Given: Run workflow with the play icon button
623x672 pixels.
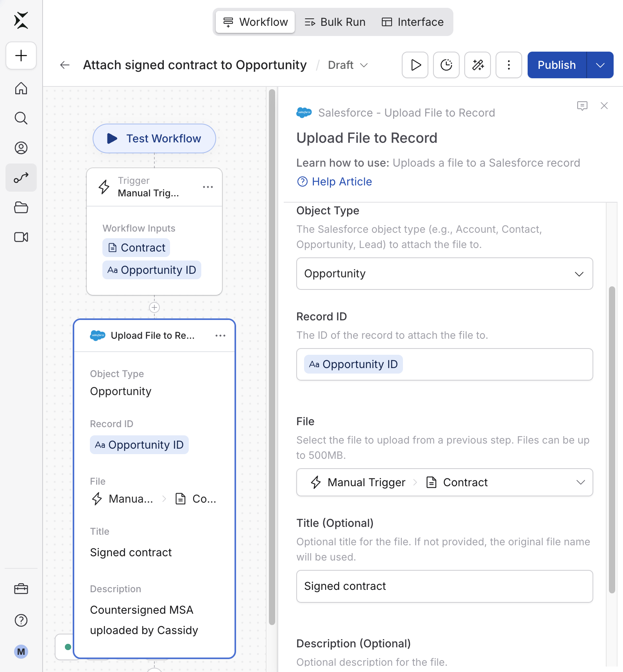Looking at the screenshot, I should (415, 65).
